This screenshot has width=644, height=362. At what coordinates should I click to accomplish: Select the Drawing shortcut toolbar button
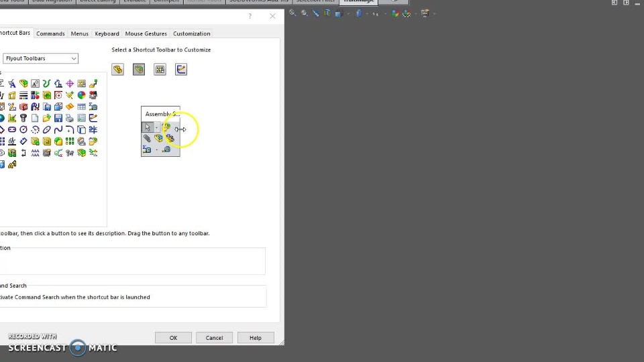tap(160, 69)
